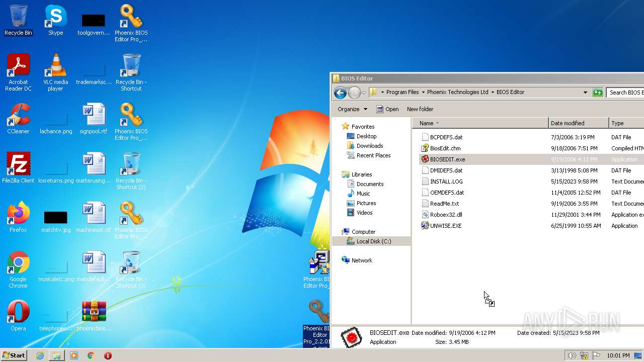Viewport: 644px width, 362px height.
Task: Click the Forward navigation button in Explorer
Action: pos(354,93)
